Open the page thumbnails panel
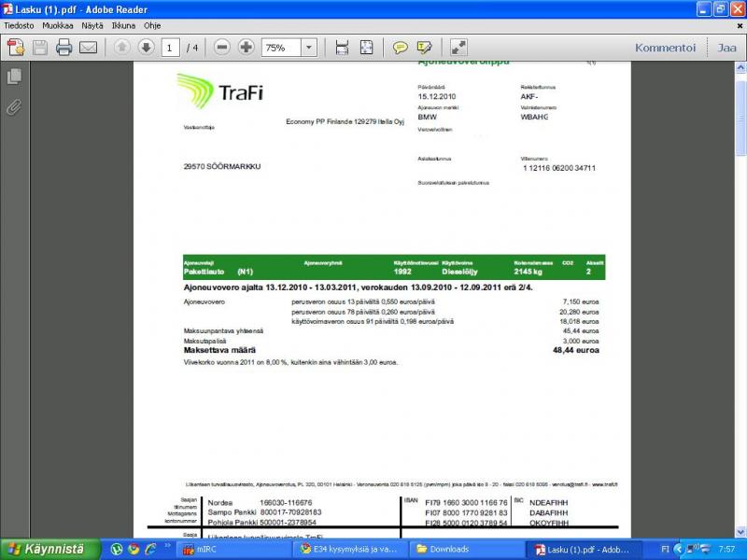The height and width of the screenshot is (560, 747). [x=14, y=77]
